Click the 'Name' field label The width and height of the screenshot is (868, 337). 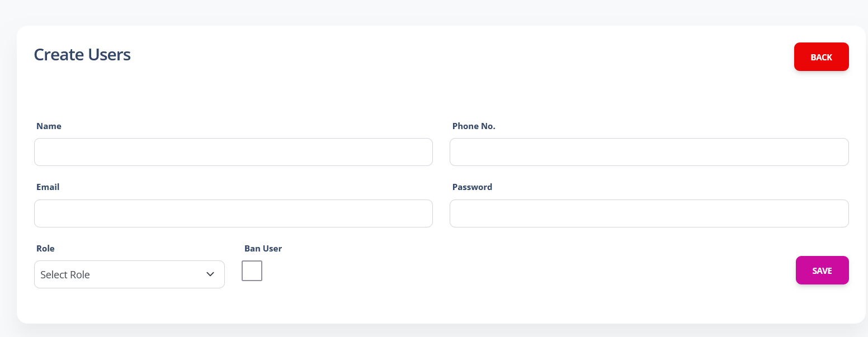pos(49,126)
